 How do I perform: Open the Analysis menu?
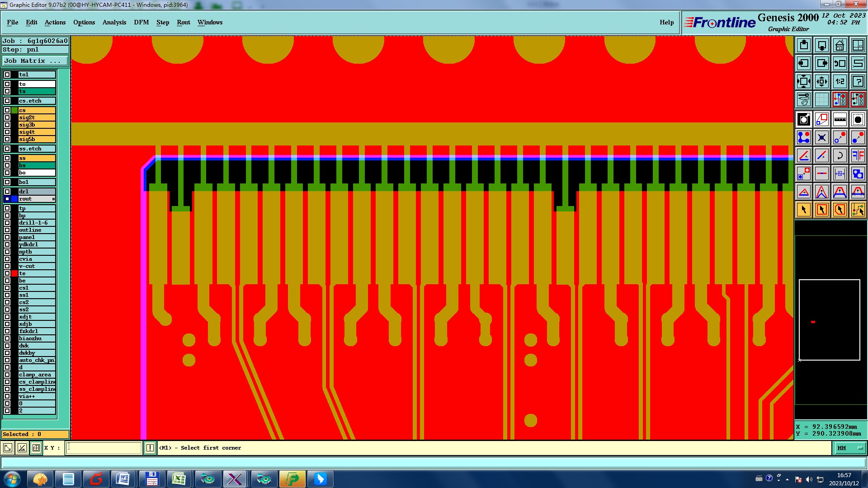tap(114, 22)
